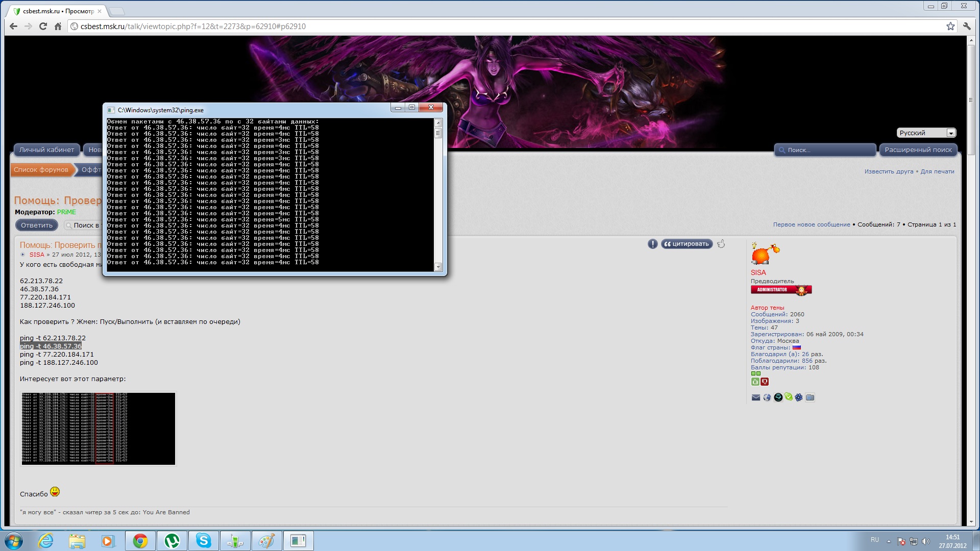Give negative reputation with the red thumbs-down

coord(764,382)
